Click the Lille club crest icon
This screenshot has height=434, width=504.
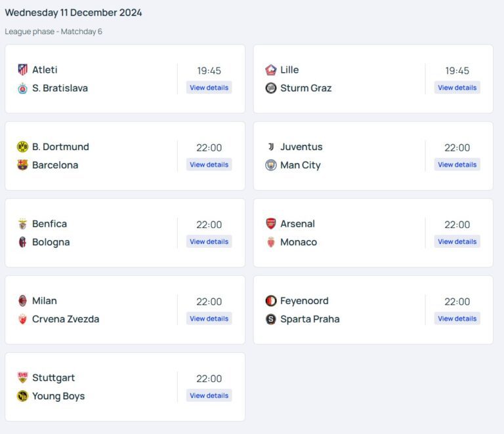[271, 69]
